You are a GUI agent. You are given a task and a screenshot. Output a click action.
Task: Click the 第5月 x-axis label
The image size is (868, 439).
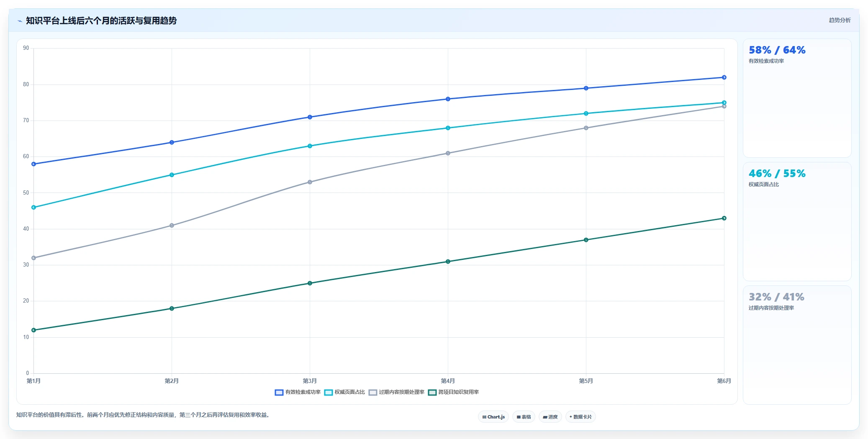coord(586,381)
